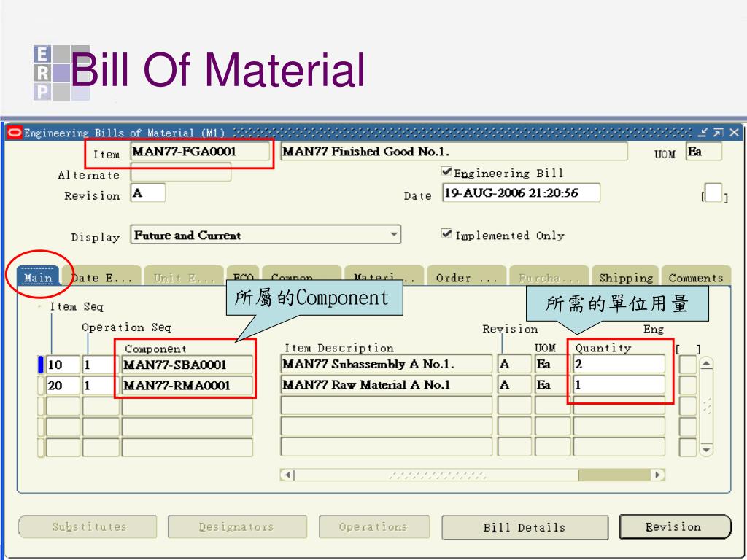
Task: Click the right arrow of horizontal scrollbar
Action: 658,474
